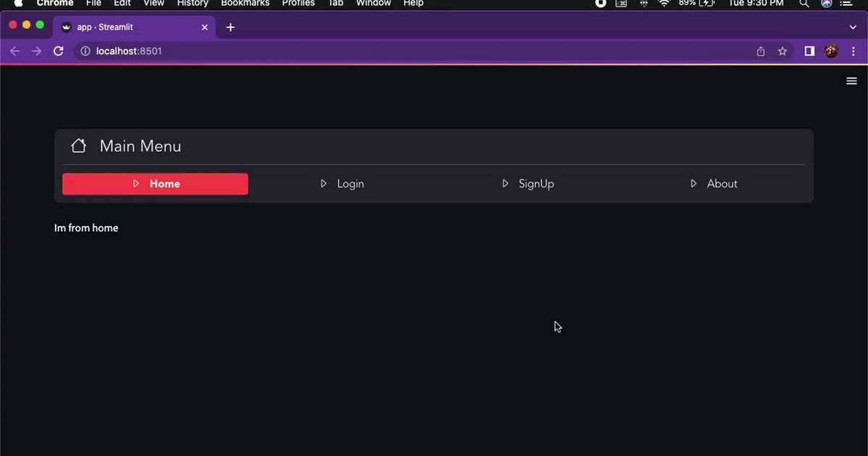Open the History menu
868x456 pixels.
point(192,3)
